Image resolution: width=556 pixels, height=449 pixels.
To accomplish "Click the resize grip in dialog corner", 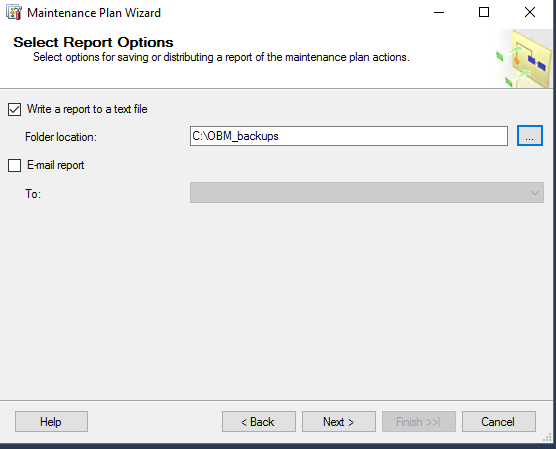I will click(x=547, y=438).
